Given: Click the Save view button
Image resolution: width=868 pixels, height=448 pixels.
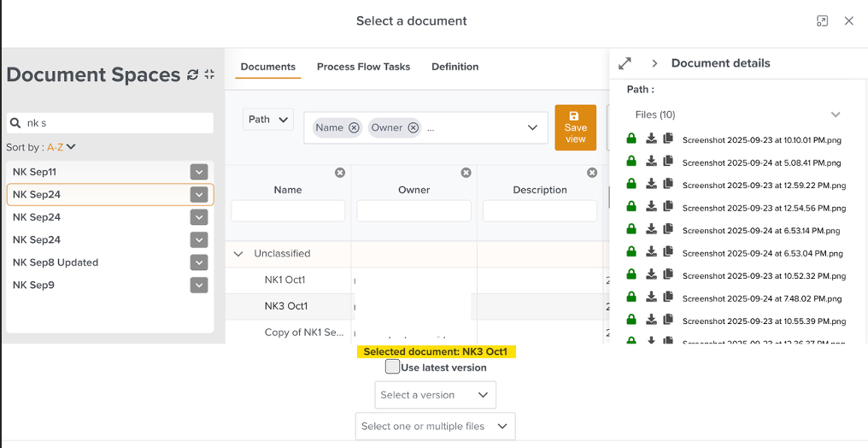Looking at the screenshot, I should click(575, 127).
